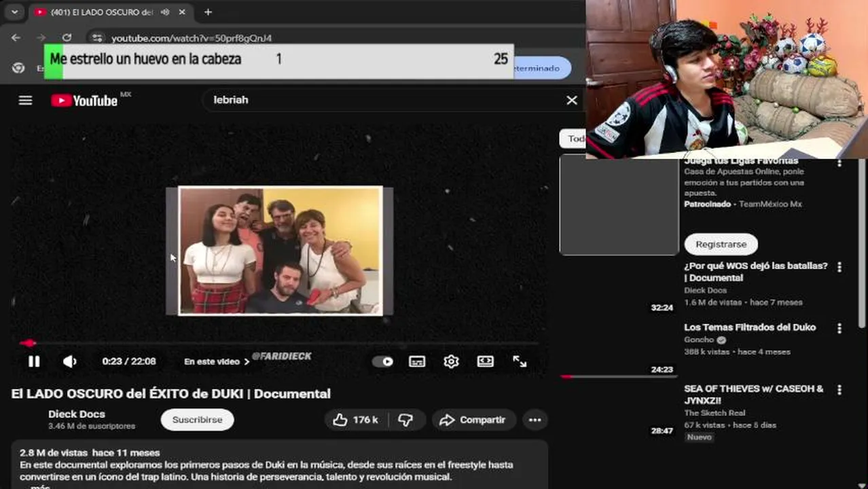
Task: Close the current browser tab
Action: coord(182,12)
